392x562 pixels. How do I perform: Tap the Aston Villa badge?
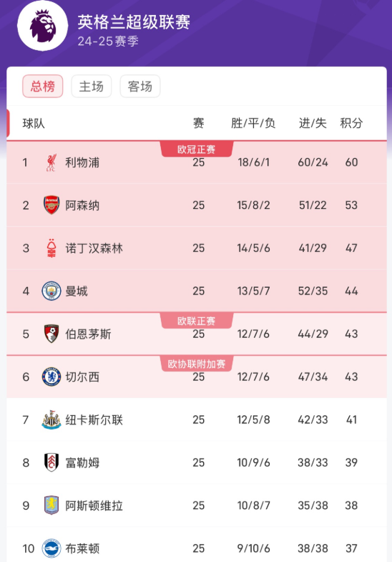[x=52, y=505]
